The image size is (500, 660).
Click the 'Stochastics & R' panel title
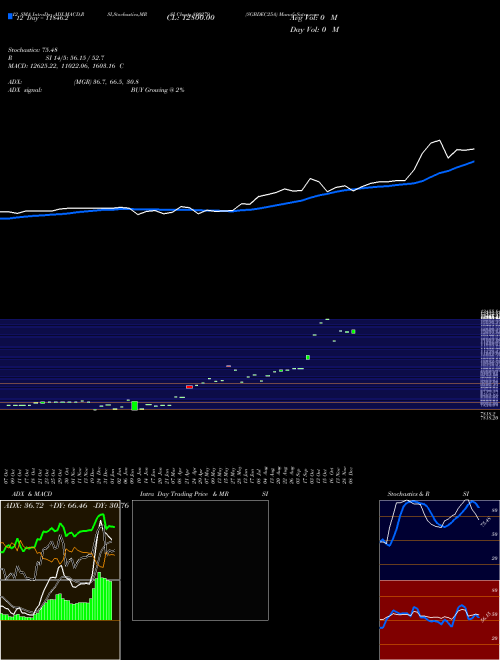pyautogui.click(x=408, y=494)
